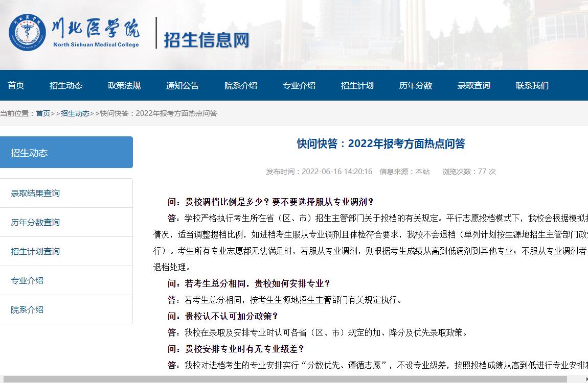Click the 招生动态 breadcrumb link
The height and width of the screenshot is (383, 588).
[x=75, y=113]
